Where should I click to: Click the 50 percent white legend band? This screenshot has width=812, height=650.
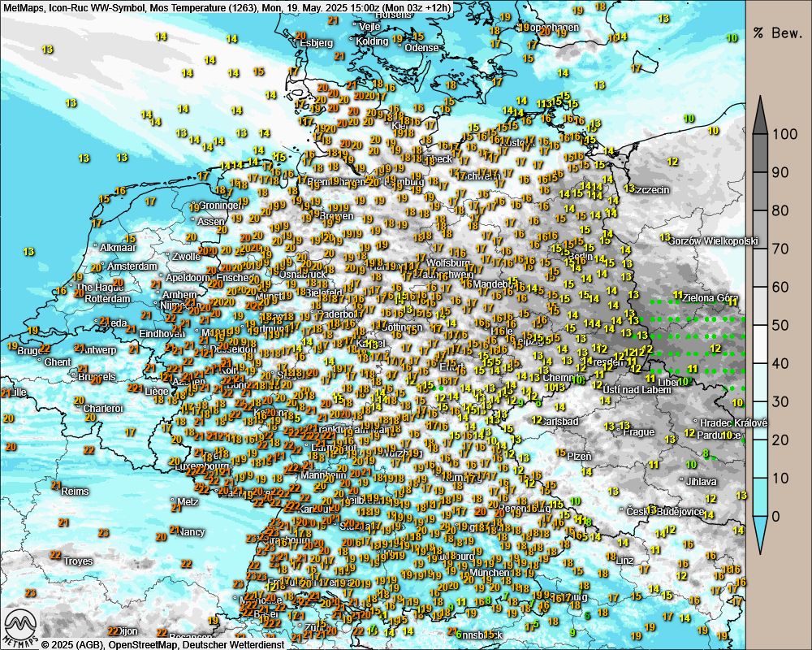click(x=761, y=325)
